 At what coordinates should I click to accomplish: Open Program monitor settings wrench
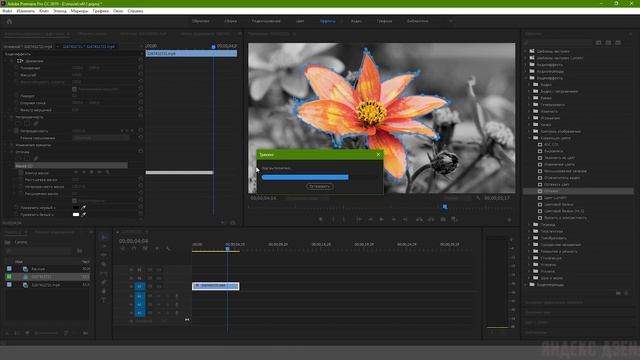(478, 198)
